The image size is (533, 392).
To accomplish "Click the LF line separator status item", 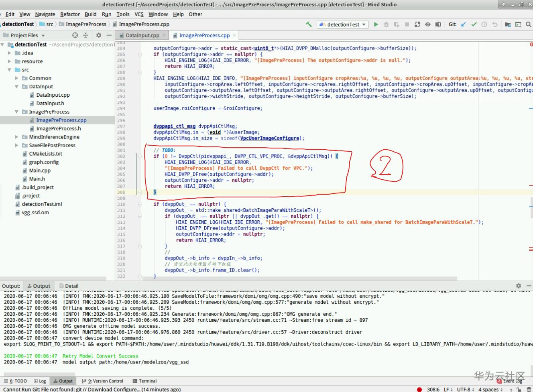I will (x=448, y=389).
